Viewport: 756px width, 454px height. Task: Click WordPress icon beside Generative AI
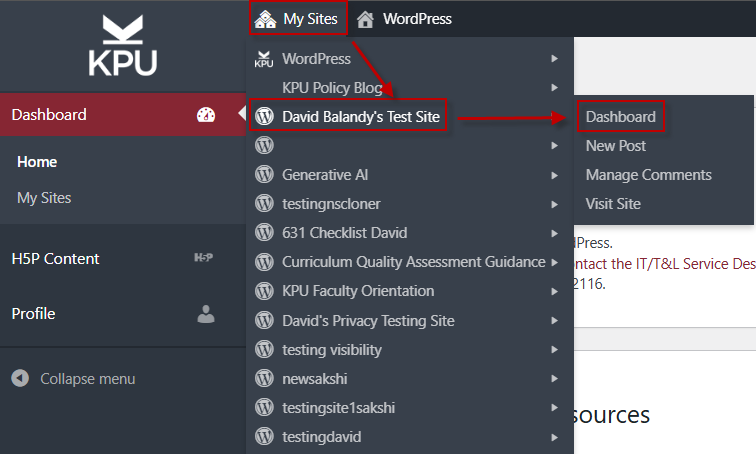tap(264, 174)
